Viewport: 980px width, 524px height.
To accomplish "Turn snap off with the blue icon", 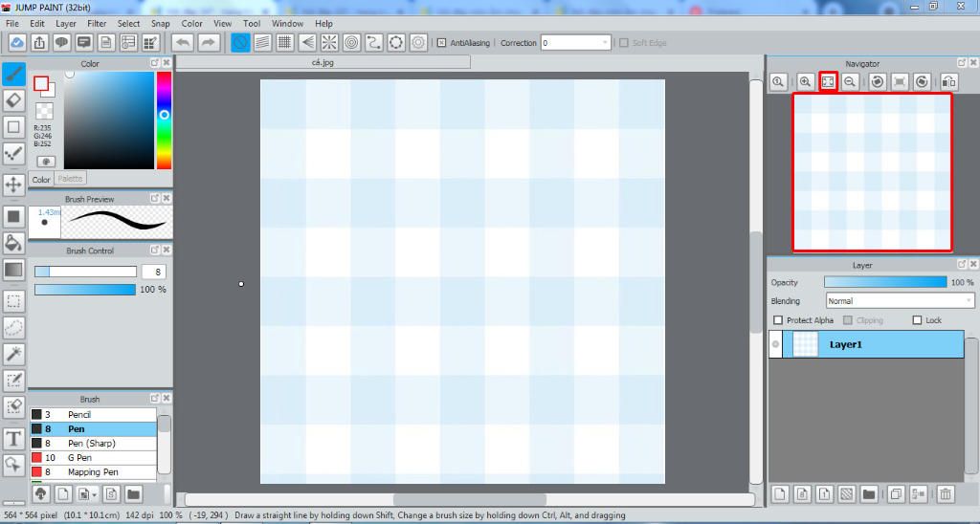I will [240, 42].
